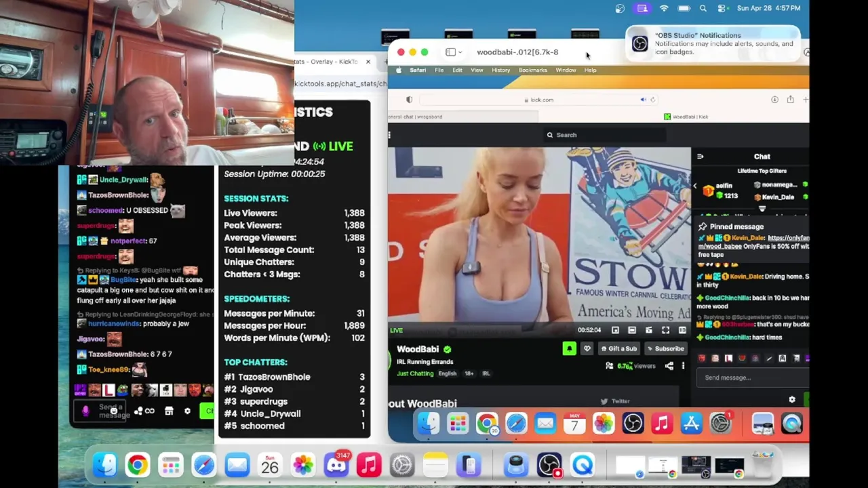Open the May 7 Calendar icon in recorded Dock

(574, 424)
